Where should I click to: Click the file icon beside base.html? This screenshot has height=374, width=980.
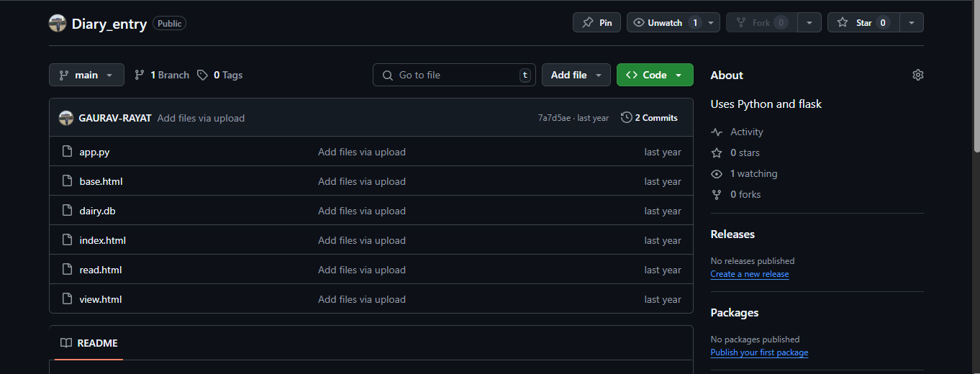click(x=67, y=181)
